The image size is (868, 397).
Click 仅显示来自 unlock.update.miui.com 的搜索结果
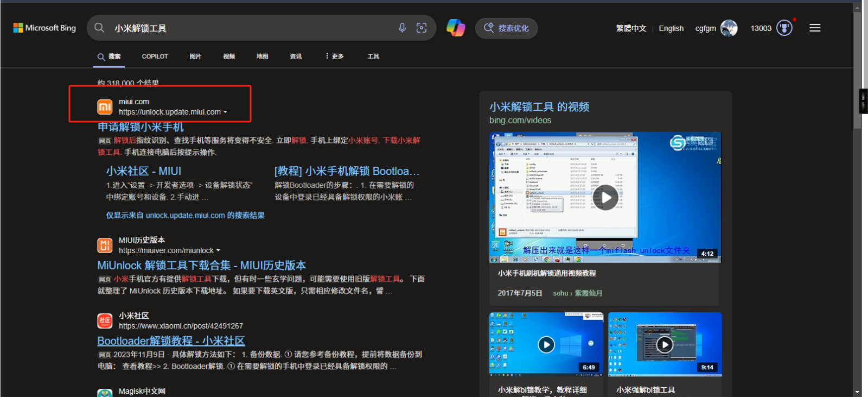pos(185,216)
